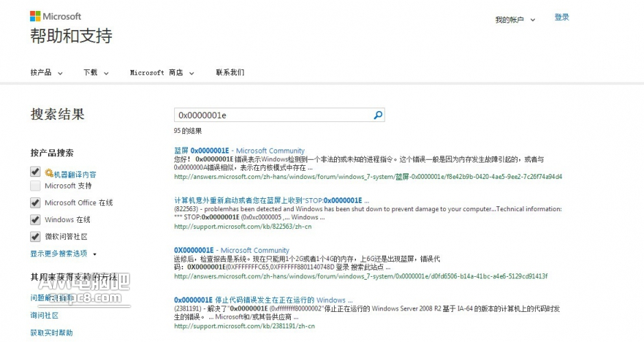Click the answers.microsoft.com URL ending 7c26f74a94d4
The height and width of the screenshot is (342, 644).
pos(368,177)
